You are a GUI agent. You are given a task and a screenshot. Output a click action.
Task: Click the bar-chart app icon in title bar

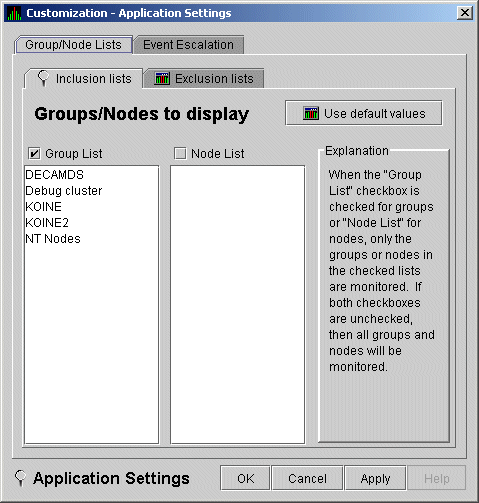click(14, 13)
